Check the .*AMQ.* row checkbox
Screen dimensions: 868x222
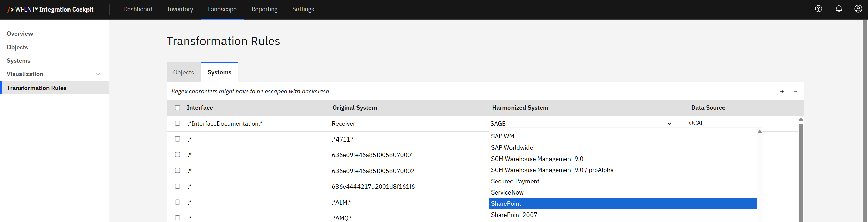click(177, 218)
